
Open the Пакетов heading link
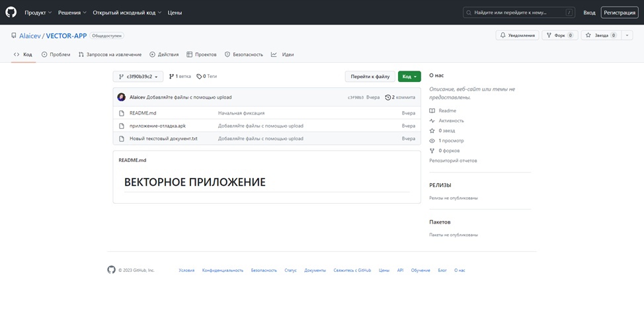point(440,222)
